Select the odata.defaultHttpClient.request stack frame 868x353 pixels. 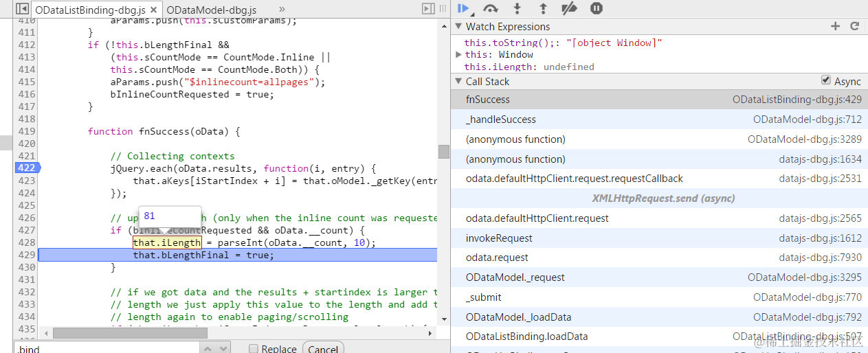[x=659, y=218]
